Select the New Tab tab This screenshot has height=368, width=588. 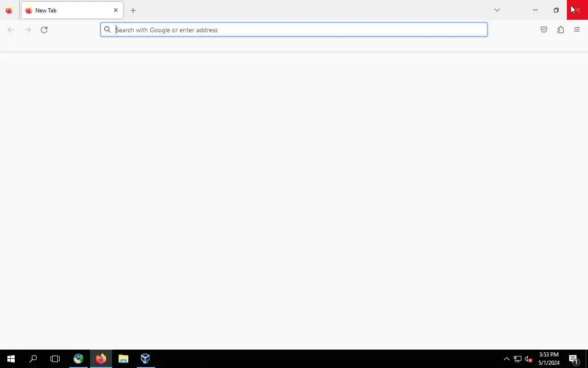[x=72, y=10]
